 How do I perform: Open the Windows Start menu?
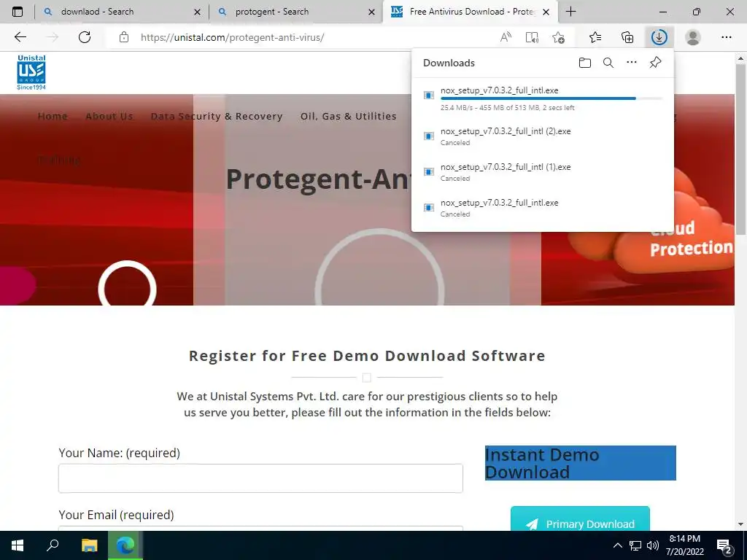tap(18, 545)
